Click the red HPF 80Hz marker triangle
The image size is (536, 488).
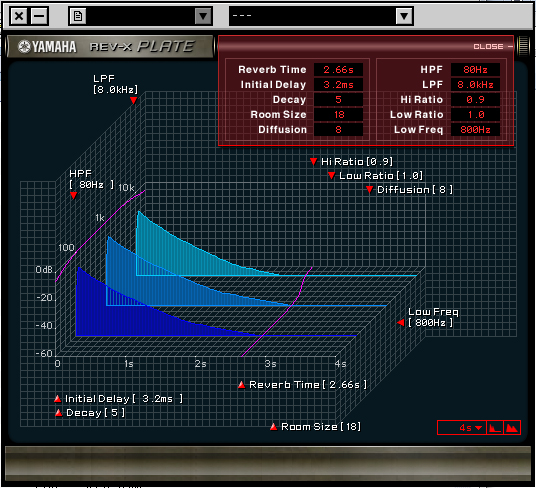(73, 195)
